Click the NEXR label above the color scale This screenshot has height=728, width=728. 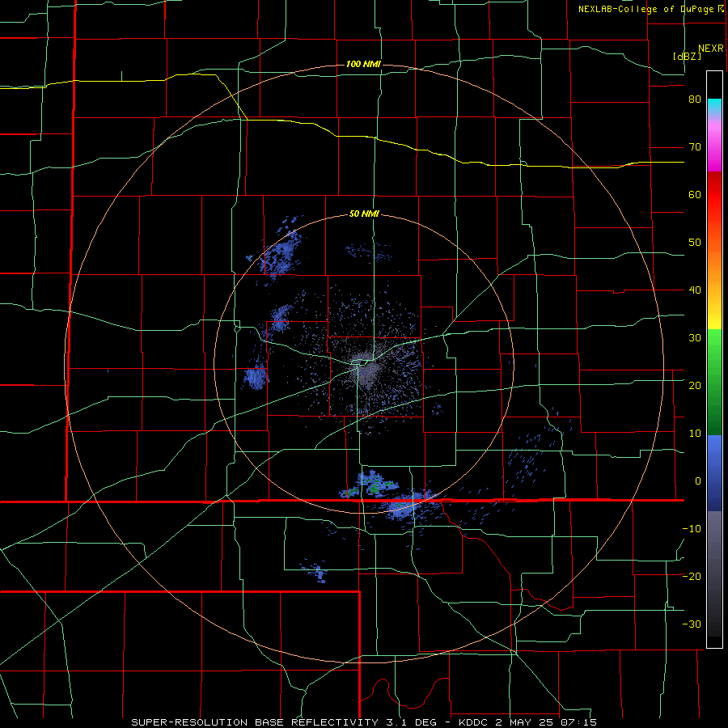point(711,49)
